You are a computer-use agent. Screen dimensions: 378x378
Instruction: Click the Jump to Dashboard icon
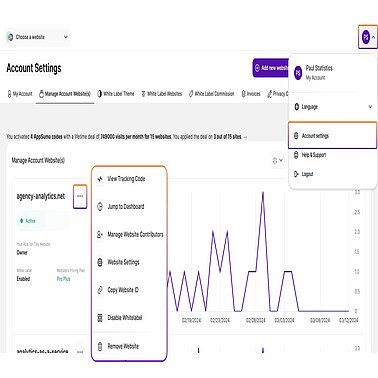100,207
